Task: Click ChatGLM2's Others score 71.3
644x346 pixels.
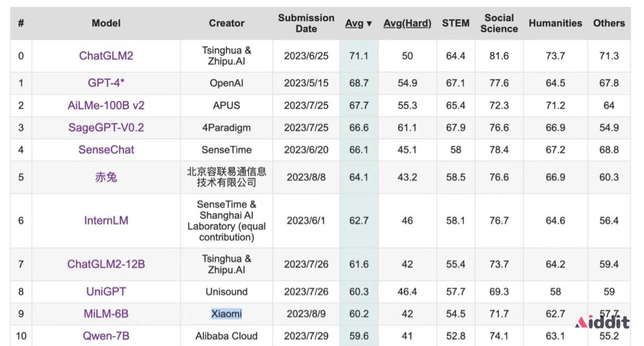Action: pos(608,56)
